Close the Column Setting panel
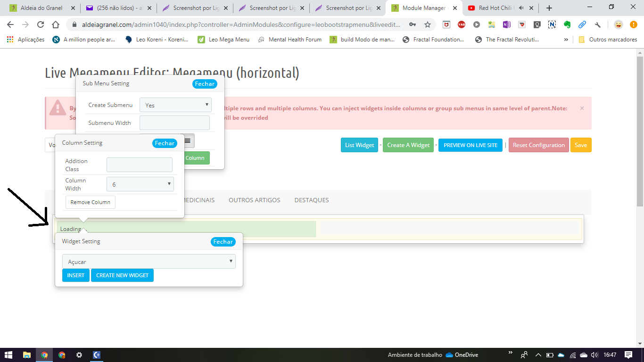The height and width of the screenshot is (362, 644). pyautogui.click(x=165, y=143)
